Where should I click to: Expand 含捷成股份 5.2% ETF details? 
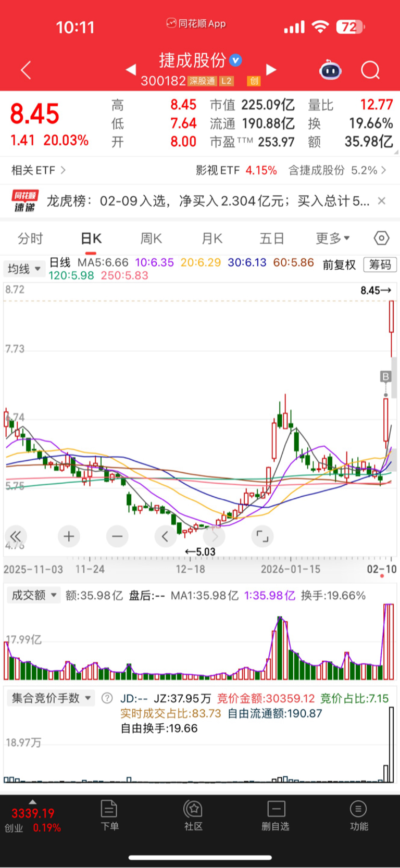point(337,170)
